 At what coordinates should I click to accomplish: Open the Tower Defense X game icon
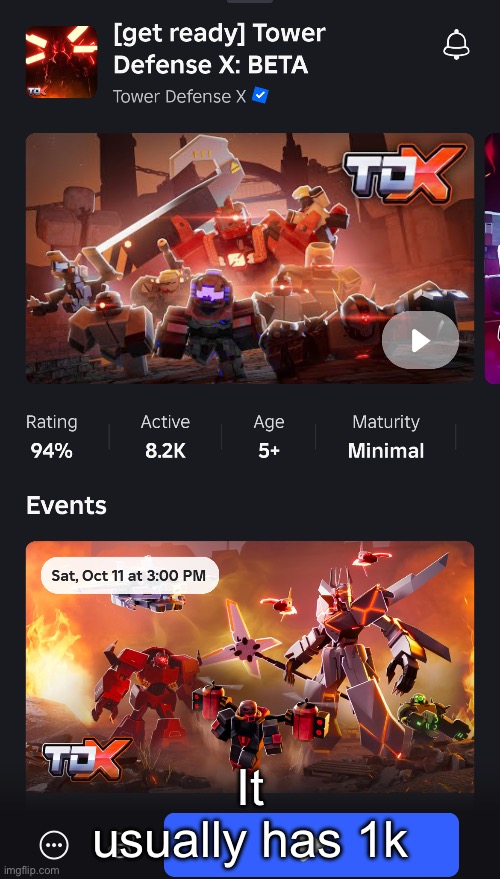[62, 62]
